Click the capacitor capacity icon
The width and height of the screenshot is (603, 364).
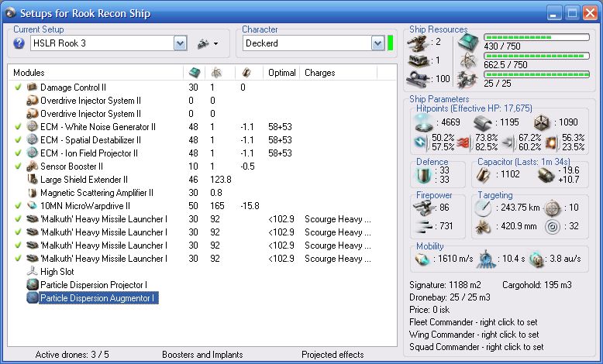[x=483, y=175]
